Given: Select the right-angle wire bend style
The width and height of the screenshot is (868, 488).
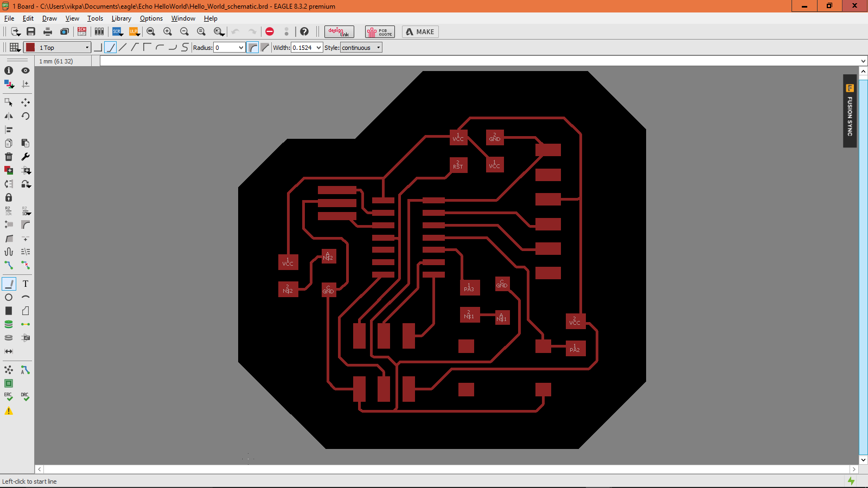Looking at the screenshot, I should (x=98, y=48).
